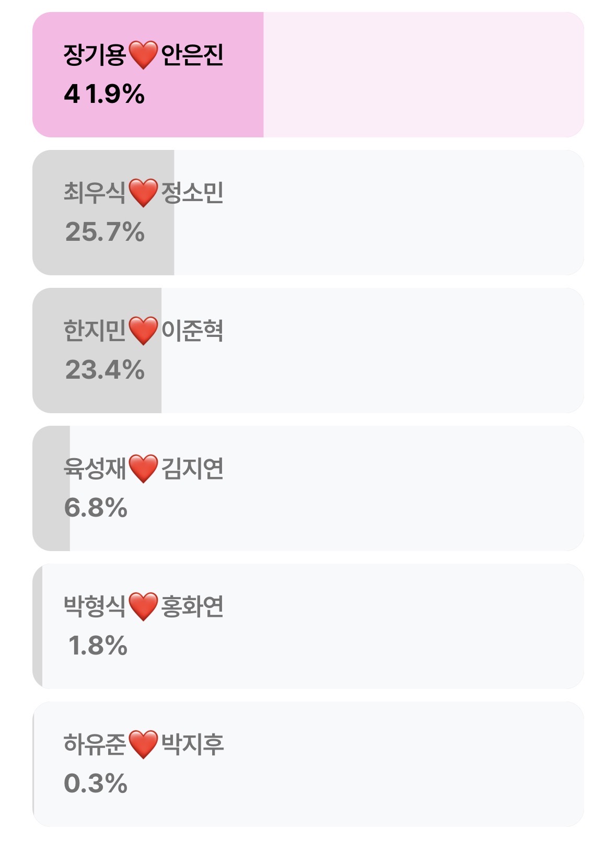Click the 6.8% result label
The height and width of the screenshot is (841, 616).
pos(96,508)
